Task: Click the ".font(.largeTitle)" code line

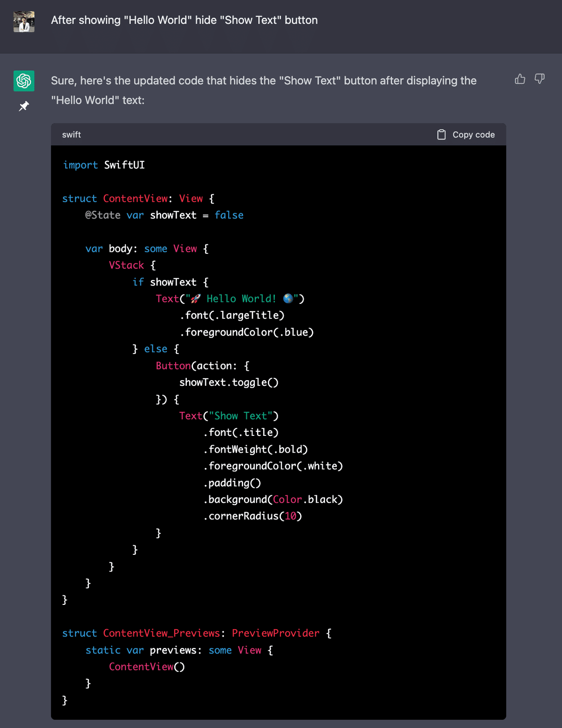Action: 232,315
